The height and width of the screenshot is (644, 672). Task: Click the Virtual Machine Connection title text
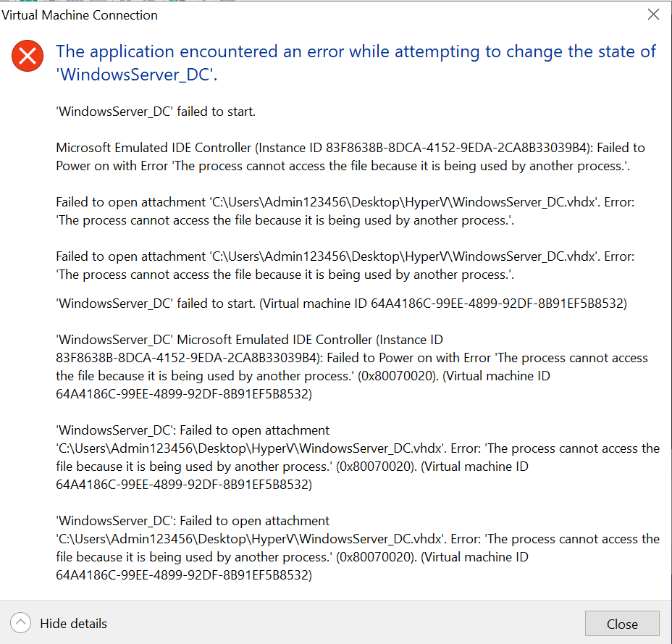point(80,14)
